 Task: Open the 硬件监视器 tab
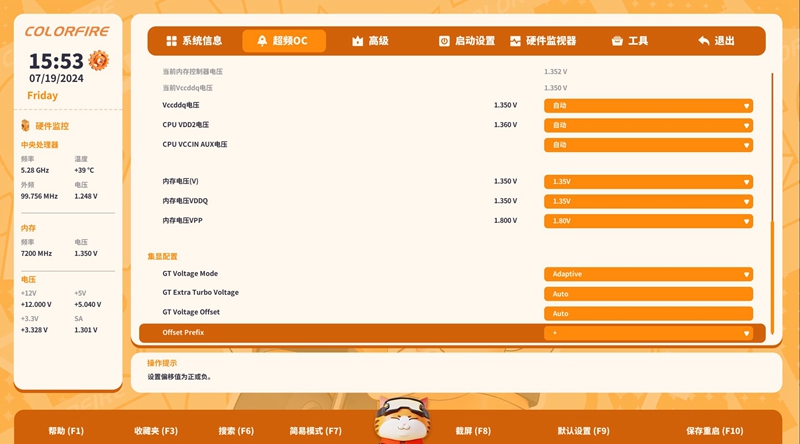(x=543, y=41)
